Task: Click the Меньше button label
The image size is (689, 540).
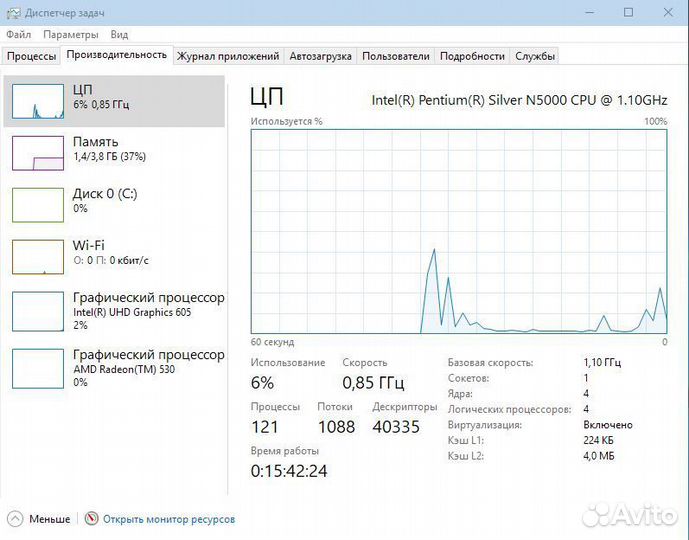Action: point(50,519)
